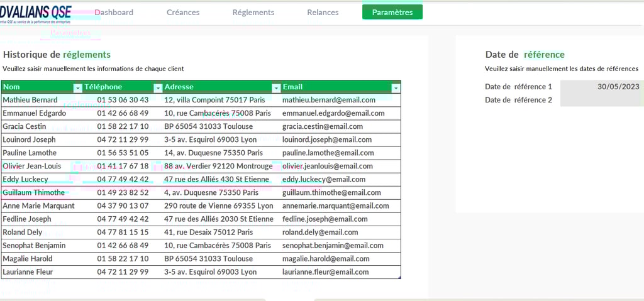Select Gracia Cestin's phone number cell

click(x=123, y=126)
